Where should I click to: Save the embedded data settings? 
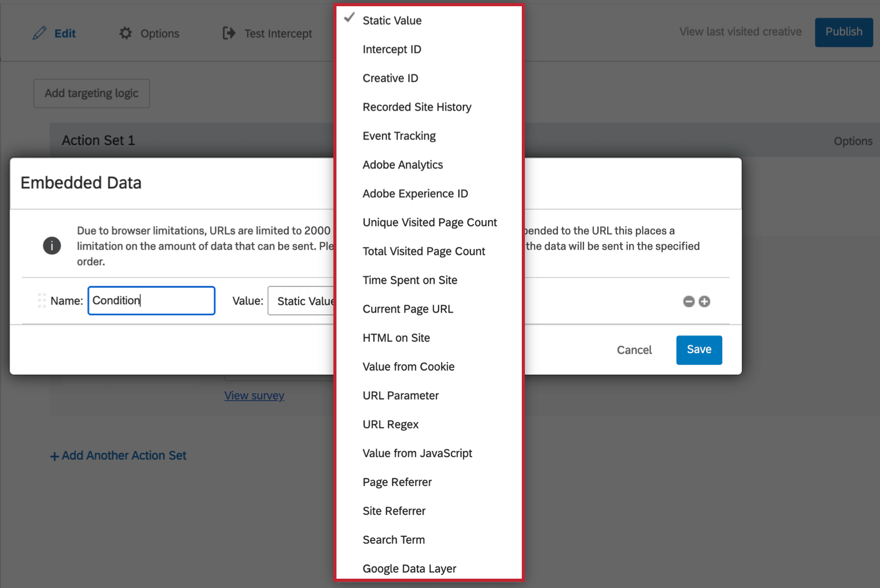click(699, 350)
